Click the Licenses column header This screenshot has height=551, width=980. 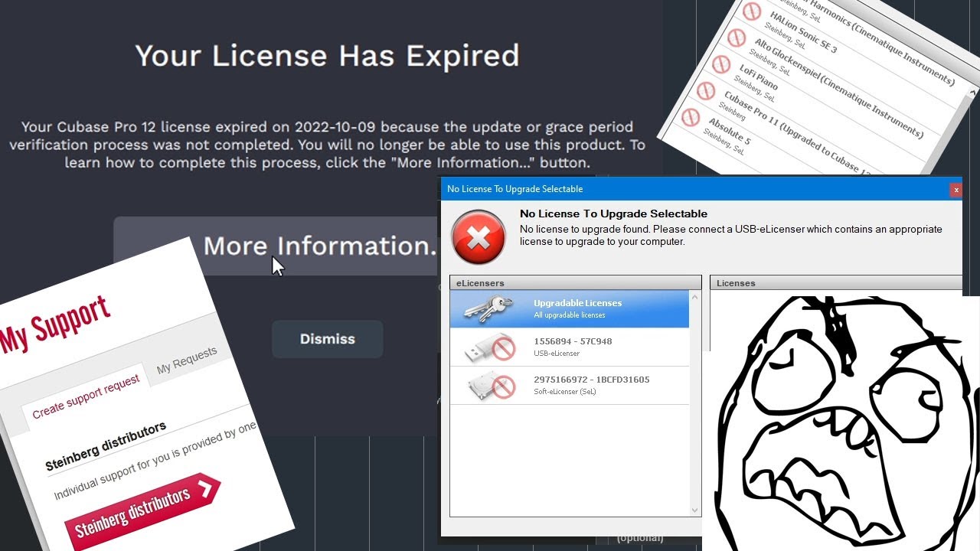[836, 283]
